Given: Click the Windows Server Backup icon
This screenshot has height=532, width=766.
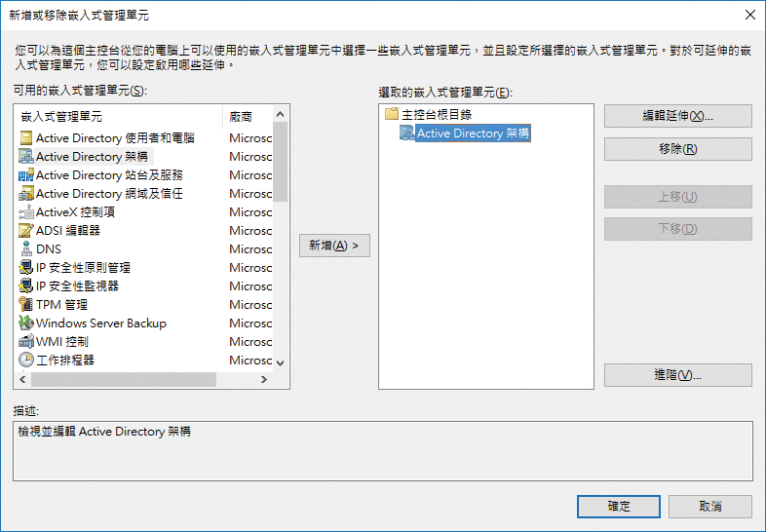Looking at the screenshot, I should (26, 323).
